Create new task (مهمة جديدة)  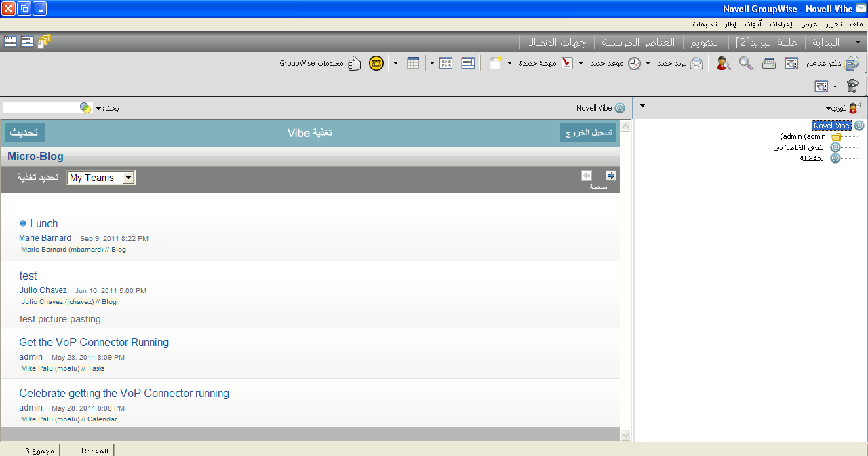pos(547,63)
